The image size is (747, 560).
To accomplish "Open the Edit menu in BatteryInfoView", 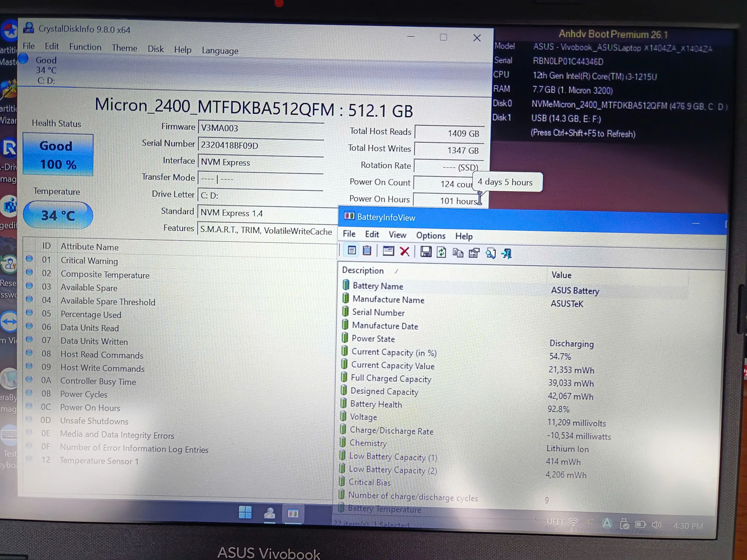I will [372, 234].
